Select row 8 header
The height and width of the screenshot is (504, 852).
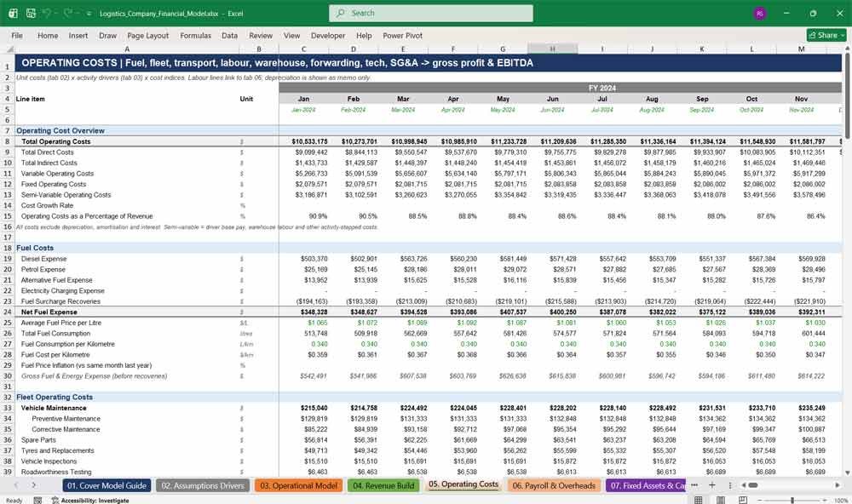pyautogui.click(x=8, y=141)
